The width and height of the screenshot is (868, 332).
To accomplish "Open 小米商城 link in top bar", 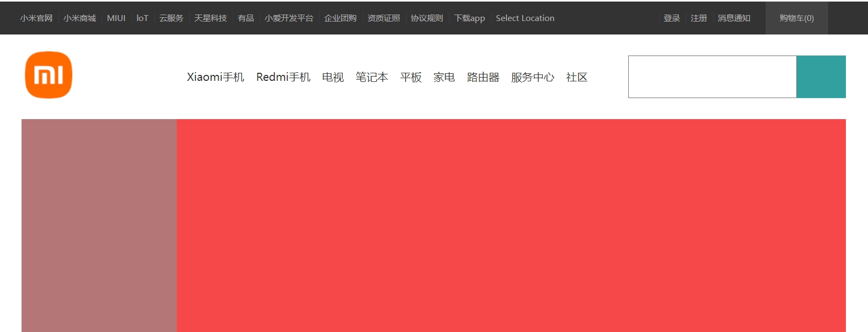I will click(80, 18).
